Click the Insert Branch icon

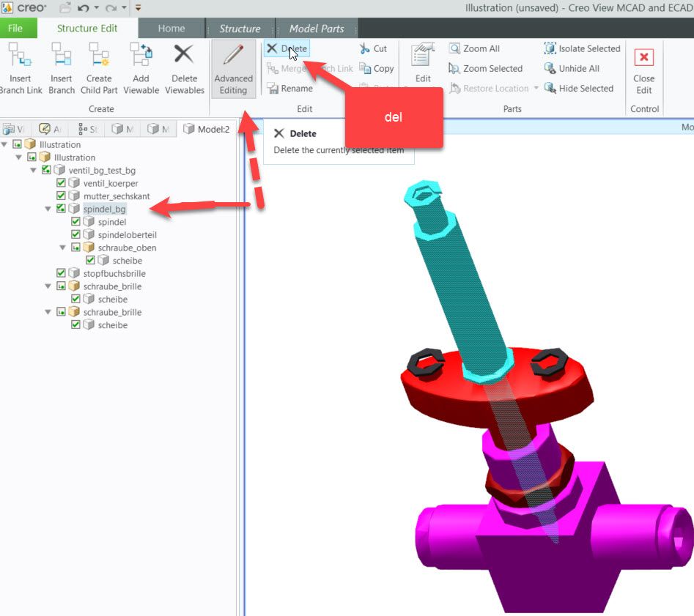tap(61, 56)
